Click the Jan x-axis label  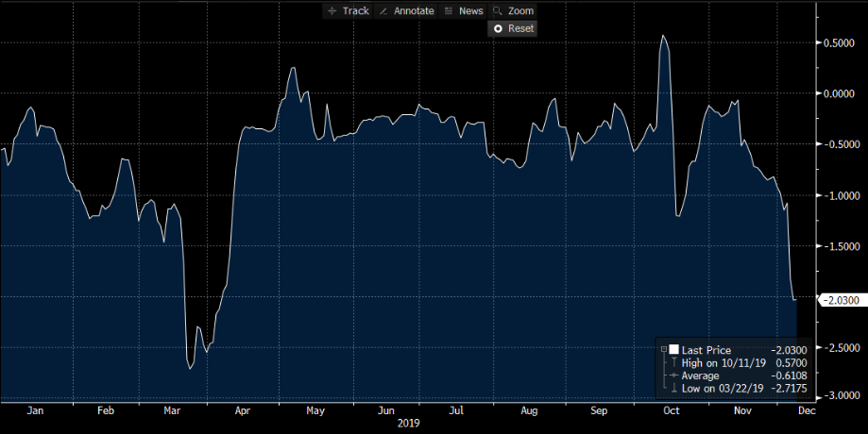(35, 410)
